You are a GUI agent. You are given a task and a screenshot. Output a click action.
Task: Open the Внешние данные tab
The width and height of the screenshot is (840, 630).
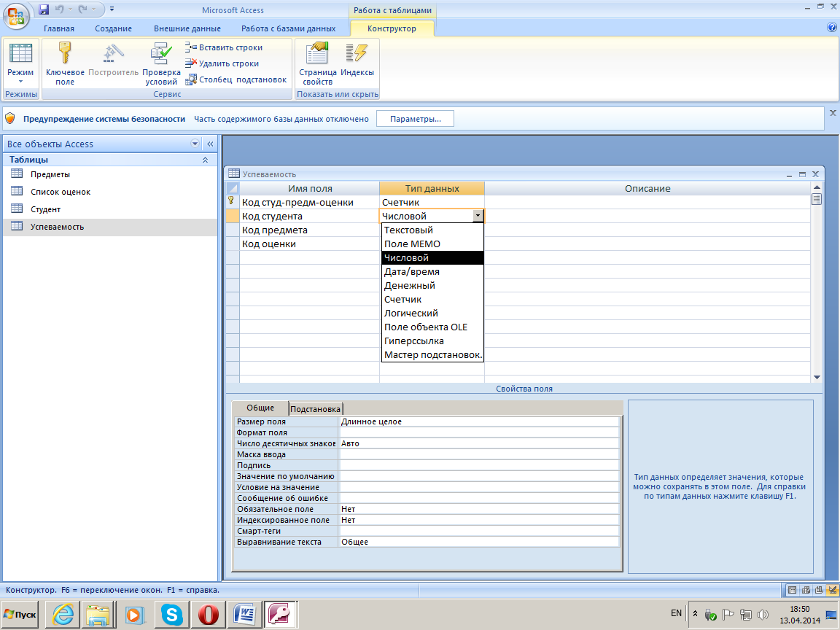point(187,28)
